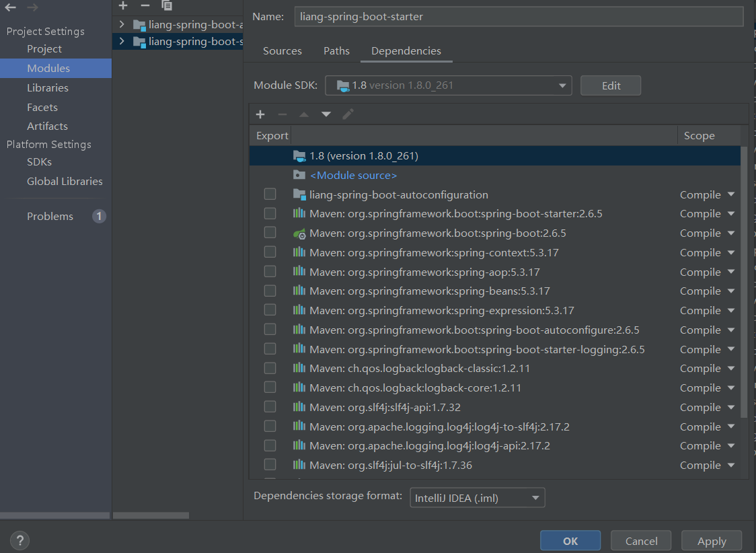Open Libraries settings section
The image size is (756, 553).
tap(48, 87)
